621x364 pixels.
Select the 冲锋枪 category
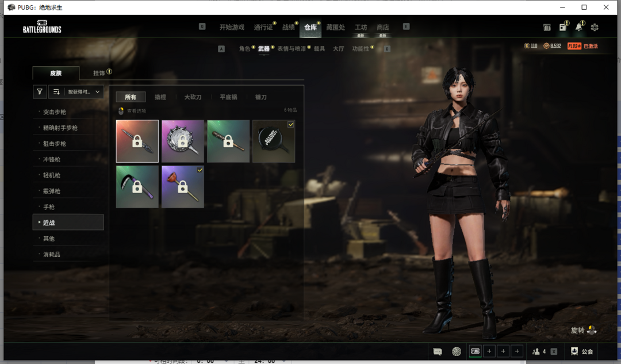click(x=68, y=160)
